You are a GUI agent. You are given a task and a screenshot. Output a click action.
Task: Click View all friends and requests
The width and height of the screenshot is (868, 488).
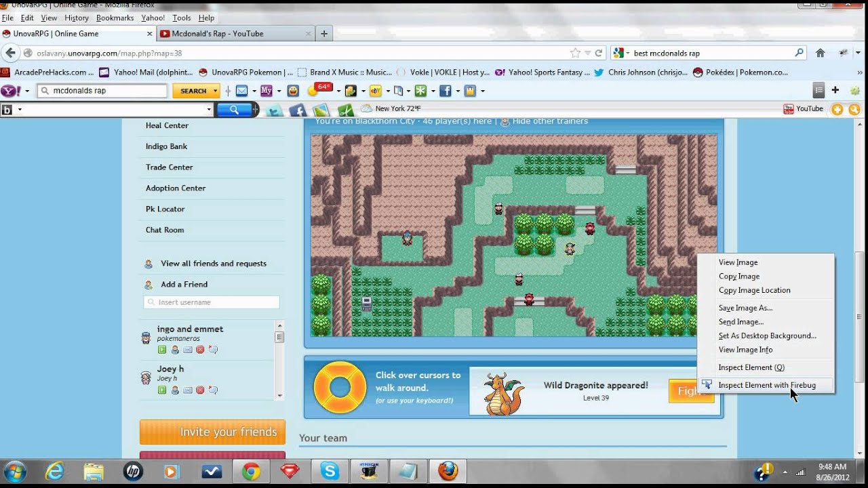click(x=214, y=264)
